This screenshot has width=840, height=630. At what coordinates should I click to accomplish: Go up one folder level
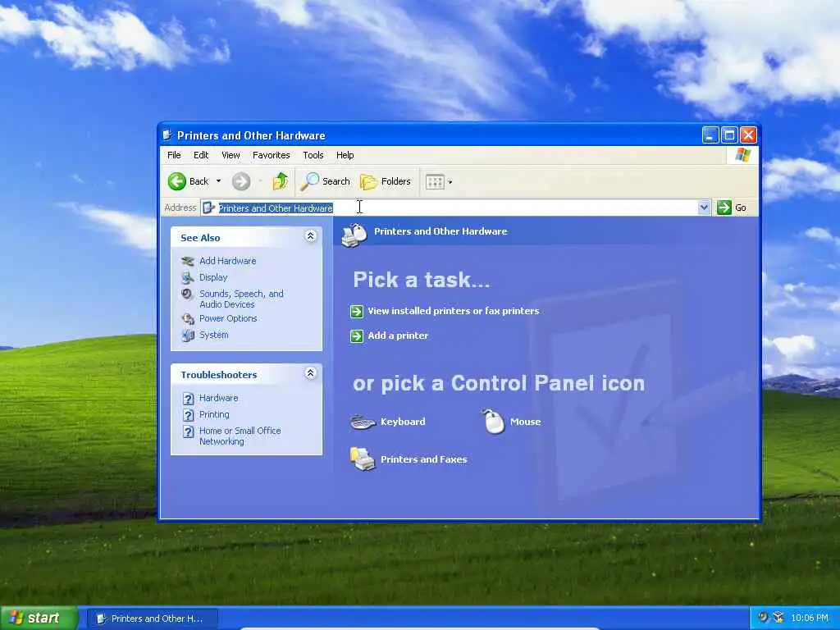point(281,181)
